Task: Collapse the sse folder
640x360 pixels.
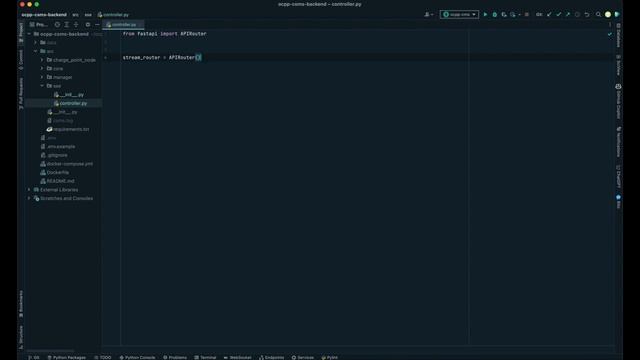Action: tap(42, 86)
